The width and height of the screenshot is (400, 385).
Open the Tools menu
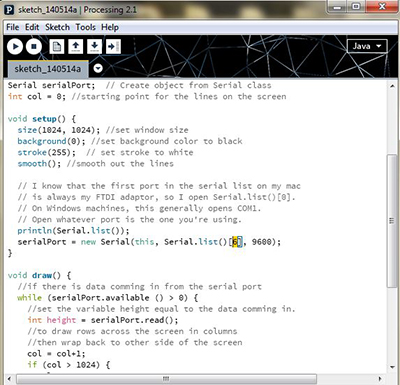(x=85, y=27)
